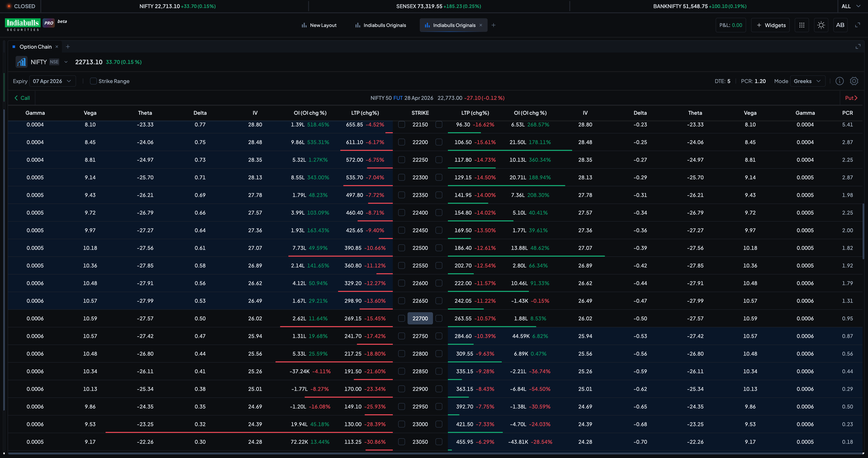Click the call-side IV column header
Image resolution: width=868 pixels, height=458 pixels.
point(255,113)
